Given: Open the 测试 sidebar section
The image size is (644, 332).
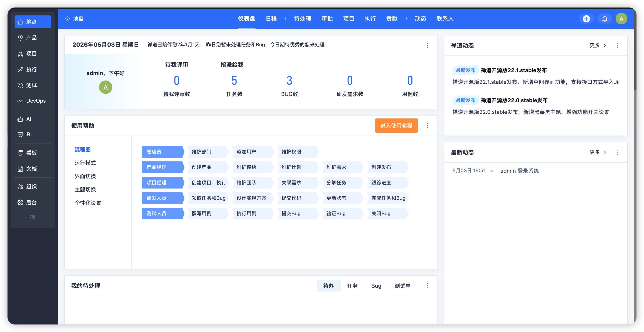Looking at the screenshot, I should (x=33, y=85).
